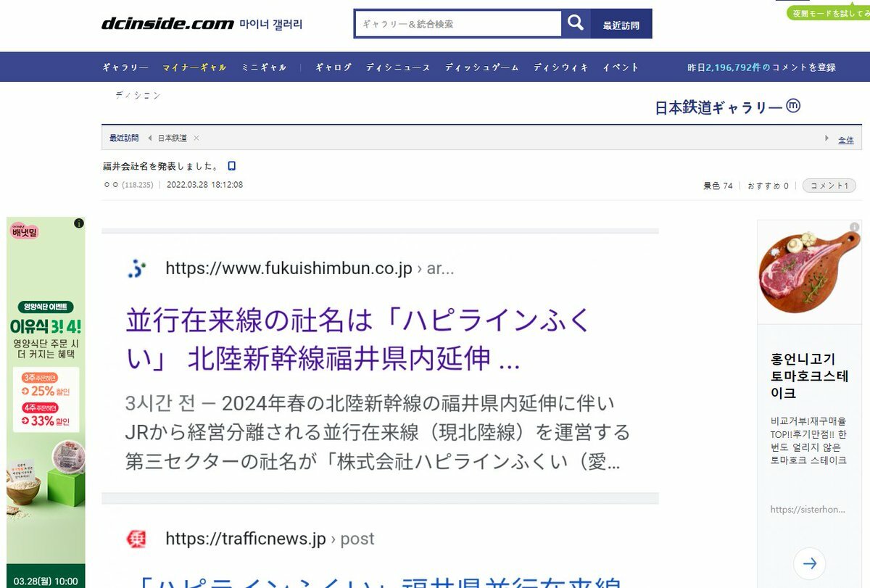This screenshot has width=870, height=588.
Task: Click the magnifying glass search icon
Action: point(576,23)
